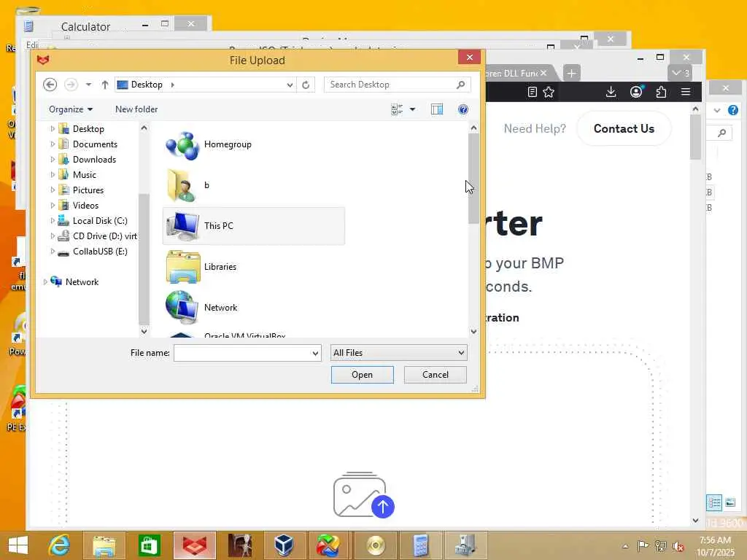Select CD Drive (D:) in tree
This screenshot has height=560, width=747.
[105, 236]
